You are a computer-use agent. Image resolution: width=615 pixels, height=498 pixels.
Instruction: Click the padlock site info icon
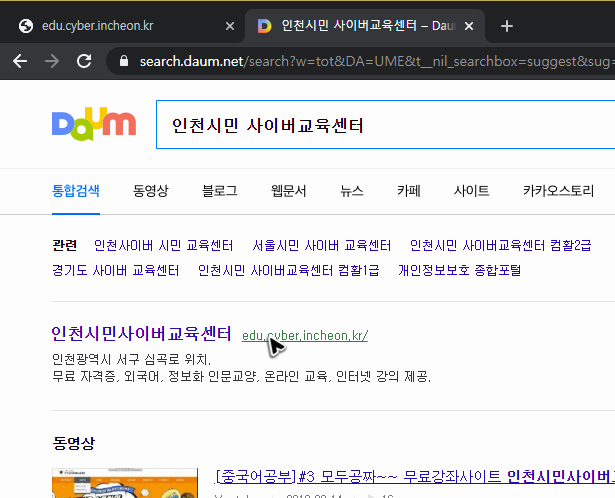[x=124, y=61]
